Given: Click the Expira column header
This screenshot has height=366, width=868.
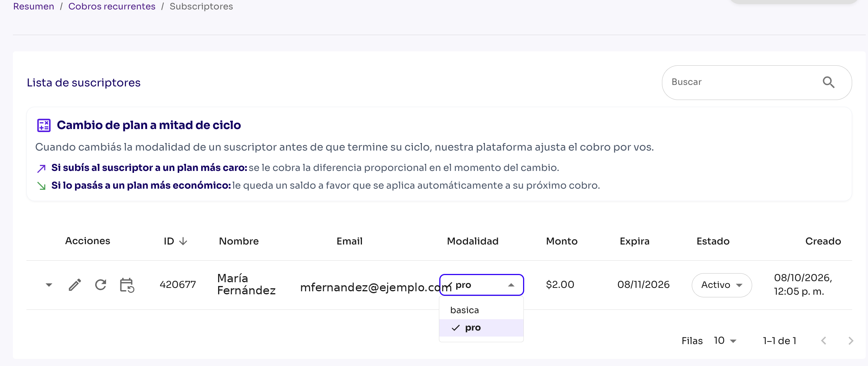Looking at the screenshot, I should (x=634, y=241).
